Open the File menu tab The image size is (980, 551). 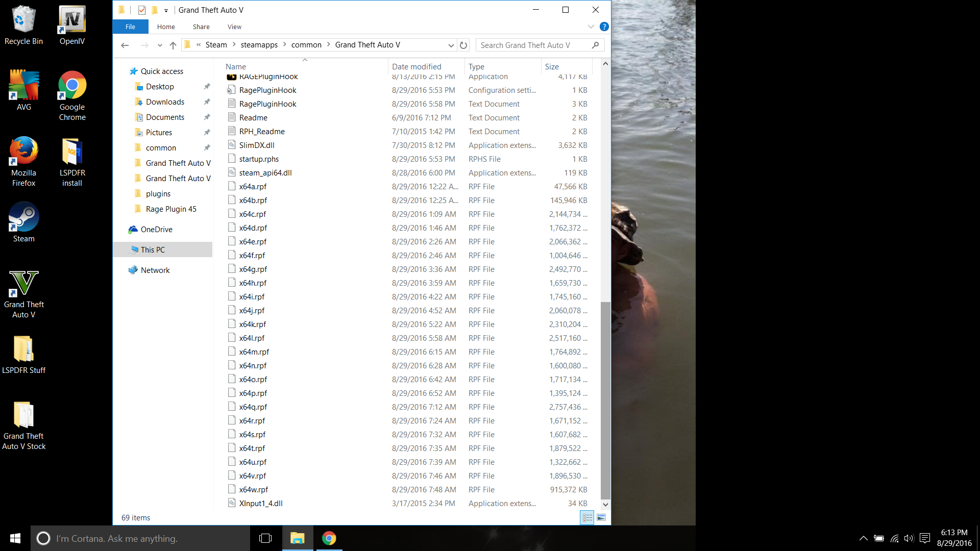click(x=130, y=27)
